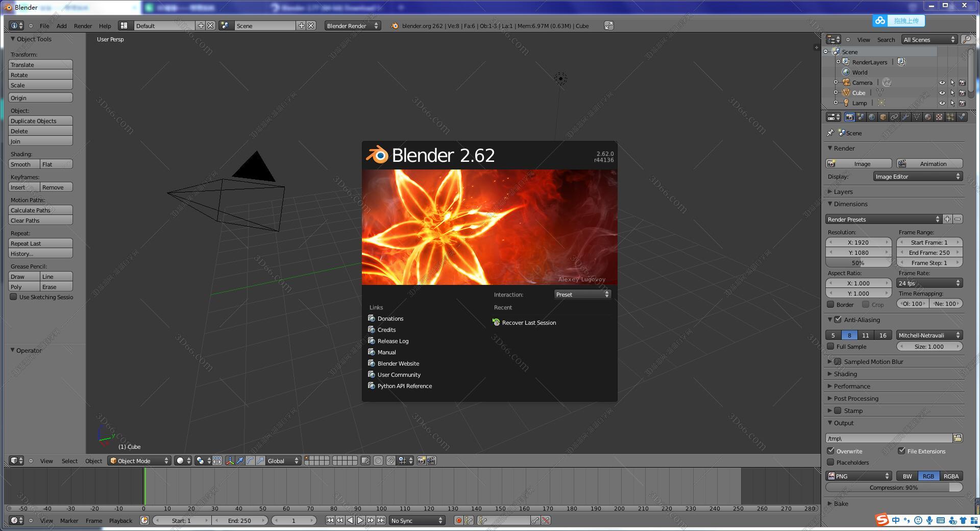Toggle the 3D manipulator axis widget icon
This screenshot has width=980, height=531.
230,461
